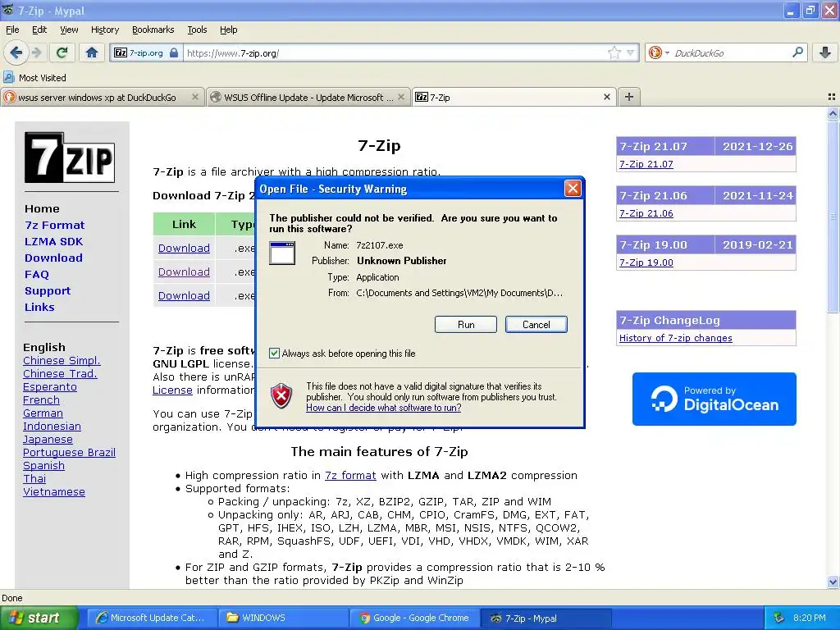
Task: Click the Forward navigation arrow
Action: point(36,52)
